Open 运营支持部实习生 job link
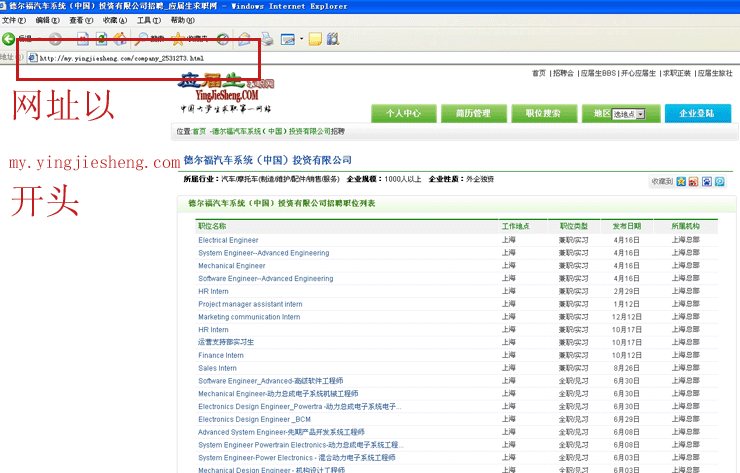 (226, 342)
